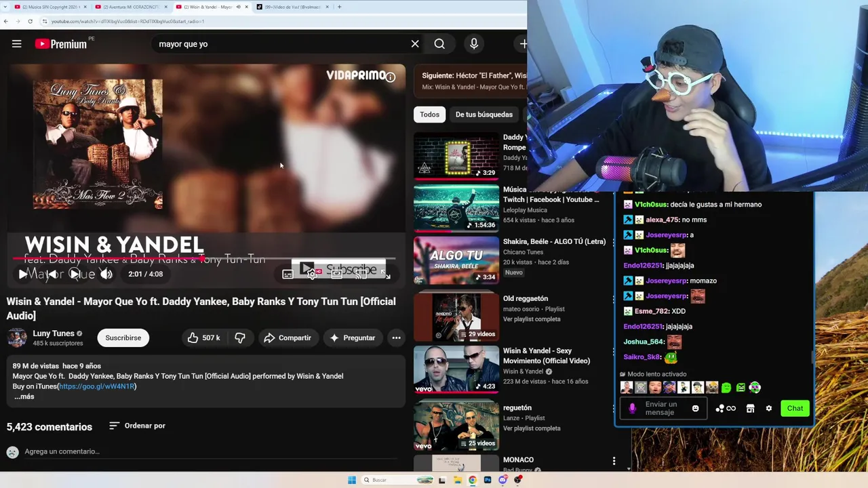Subscribe to Luny Tunes with Suscribirse
Screen dimensions: 868x488
pos(123,338)
